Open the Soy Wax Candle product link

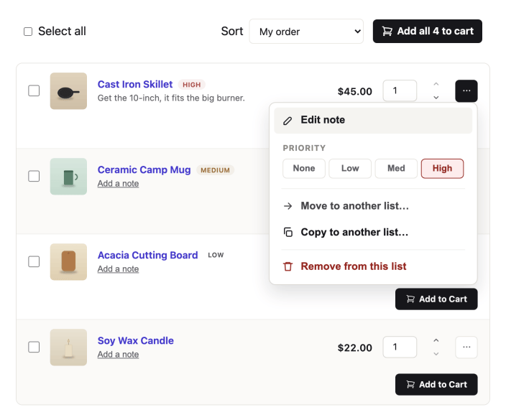tap(136, 341)
